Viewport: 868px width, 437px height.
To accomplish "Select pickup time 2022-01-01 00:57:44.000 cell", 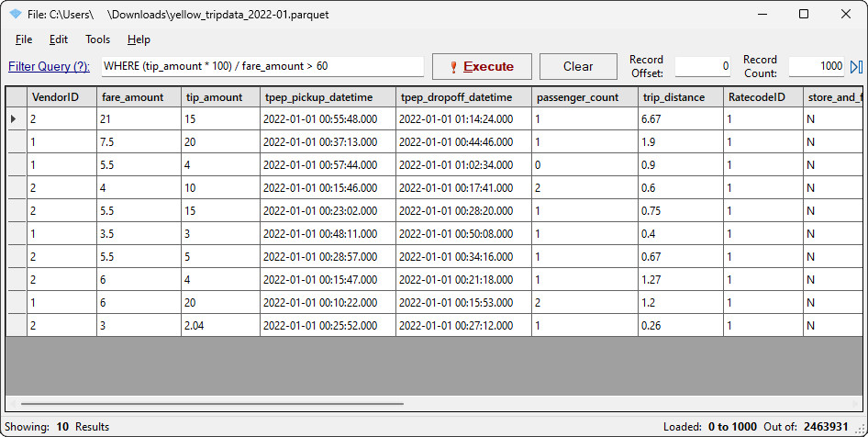I will (328, 165).
